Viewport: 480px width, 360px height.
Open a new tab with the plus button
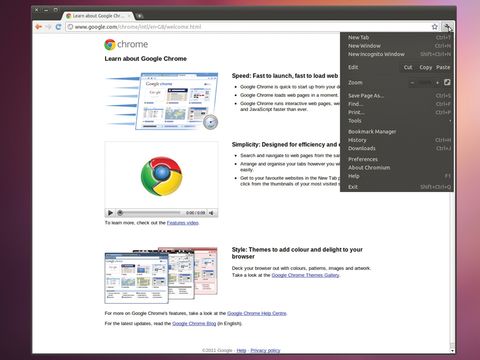(140, 16)
